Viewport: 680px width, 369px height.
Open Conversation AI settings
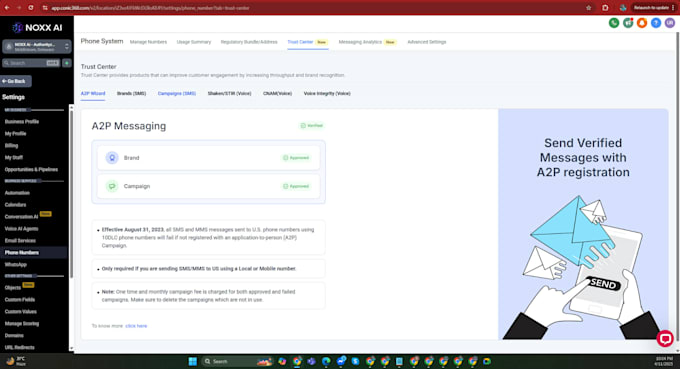21,217
